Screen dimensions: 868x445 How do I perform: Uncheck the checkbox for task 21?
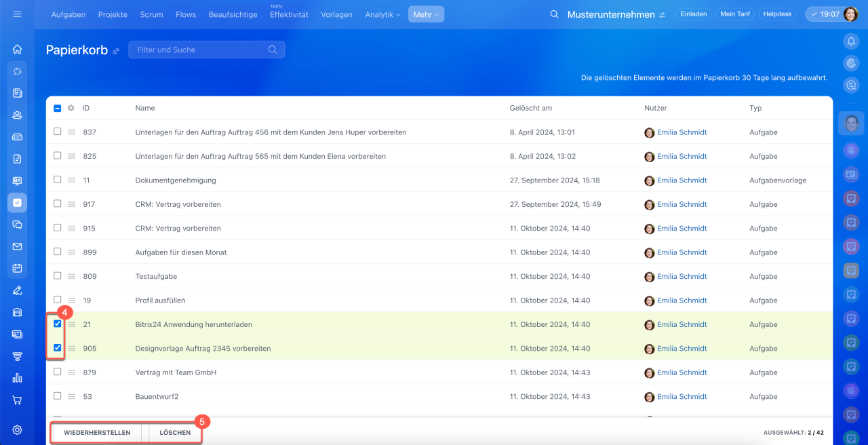(x=58, y=324)
